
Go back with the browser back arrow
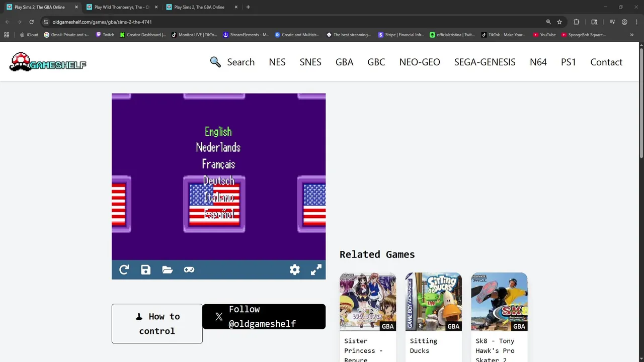[x=7, y=22]
